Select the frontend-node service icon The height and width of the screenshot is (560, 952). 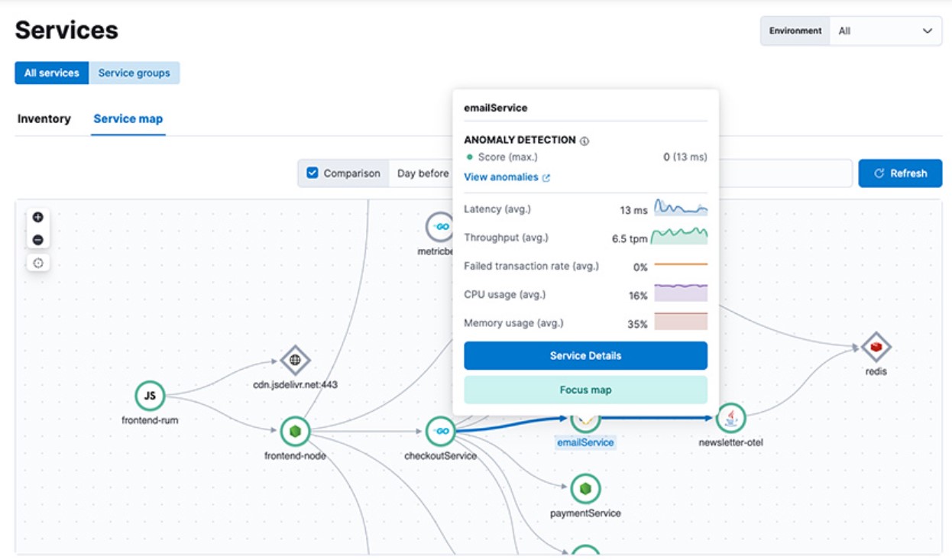295,432
